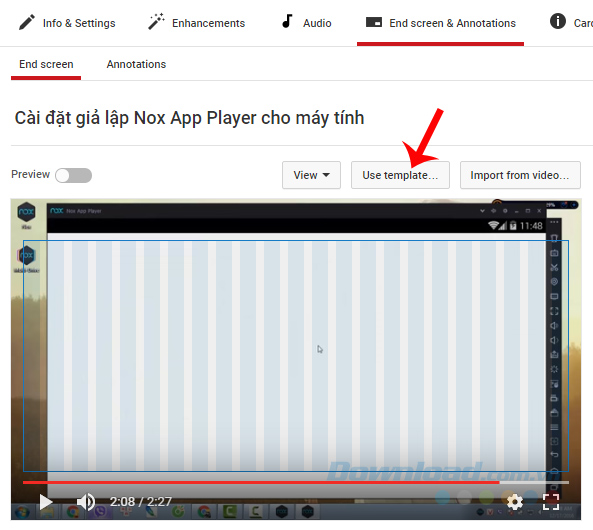This screenshot has height=530, width=593.
Task: Play the video
Action: tap(46, 502)
